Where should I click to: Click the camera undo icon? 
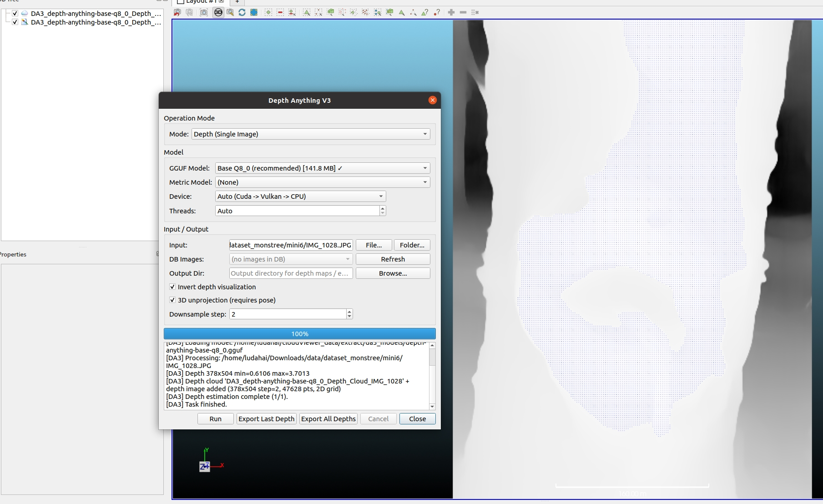pyautogui.click(x=177, y=12)
